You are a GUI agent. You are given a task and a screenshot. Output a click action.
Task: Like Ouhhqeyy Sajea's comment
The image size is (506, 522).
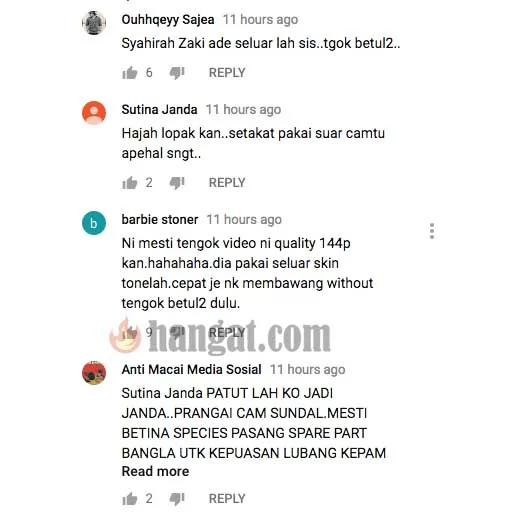click(x=130, y=73)
